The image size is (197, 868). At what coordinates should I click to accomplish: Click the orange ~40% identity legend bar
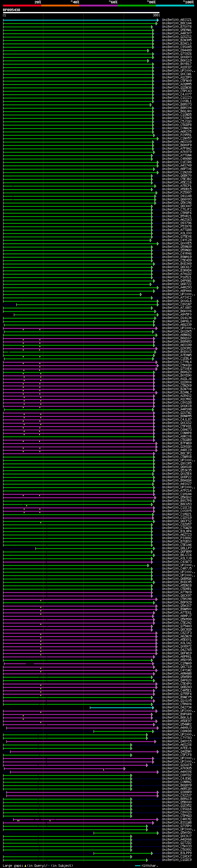[60, 6]
